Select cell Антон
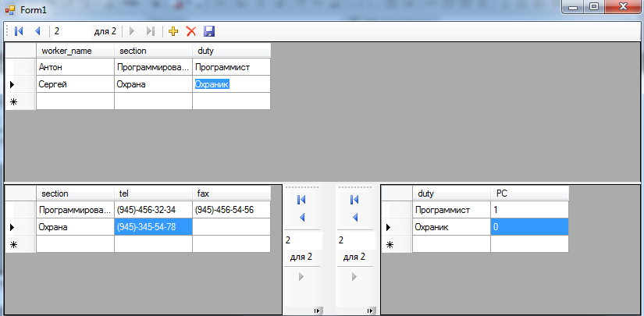 75,67
